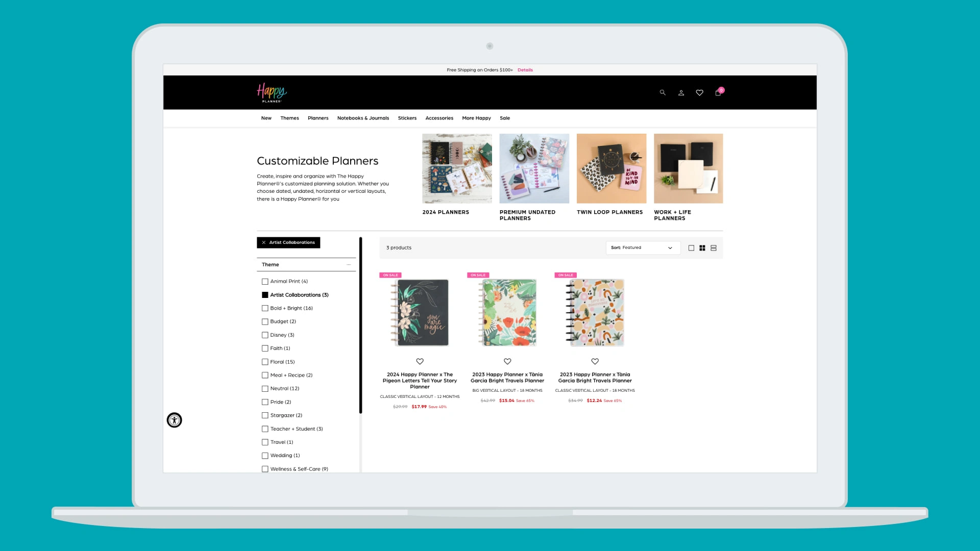
Task: Open the search magnifier icon
Action: click(663, 93)
